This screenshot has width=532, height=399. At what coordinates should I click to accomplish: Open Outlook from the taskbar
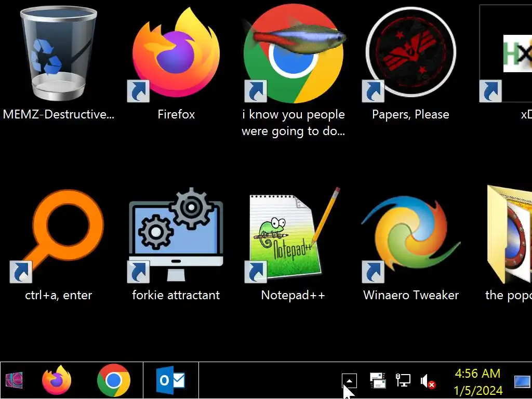(x=170, y=380)
